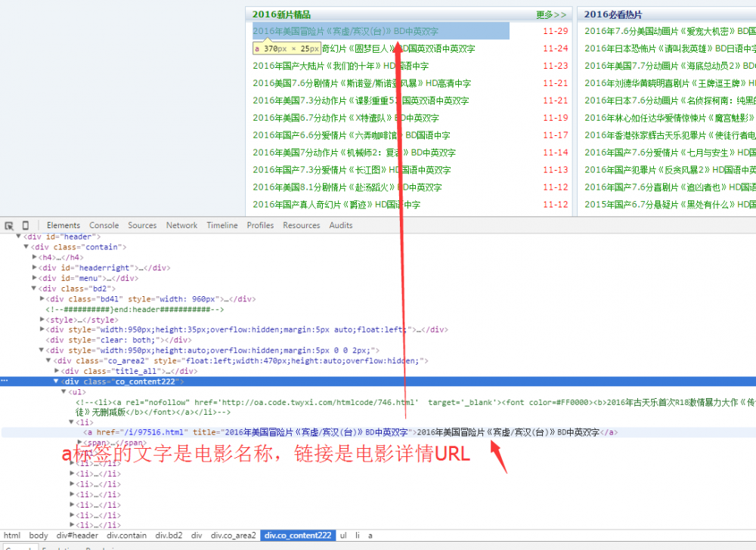756x550 pixels.
Task: Select html in the breadcrumb bar
Action: tap(12, 535)
